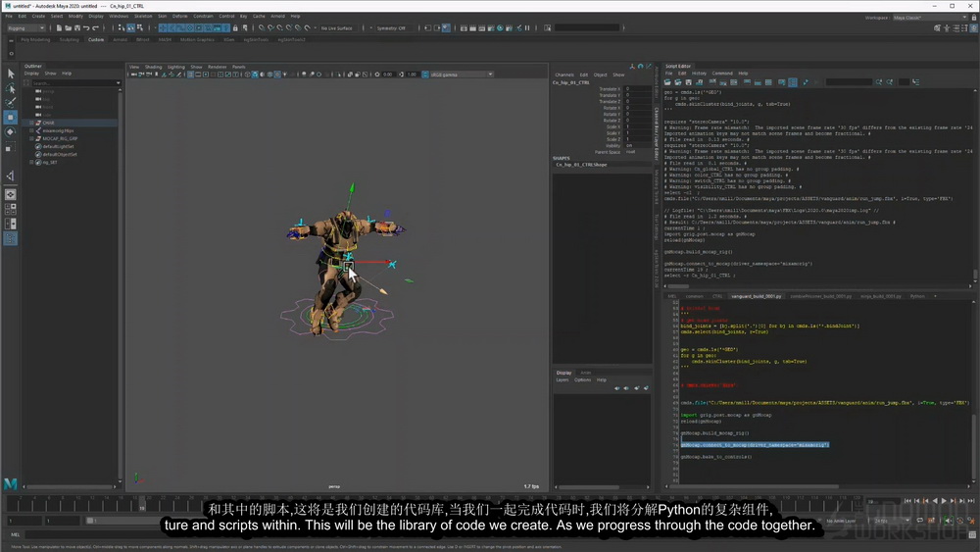The width and height of the screenshot is (980, 552).
Task: Expand the CHAR node in Outliner
Action: tap(31, 124)
